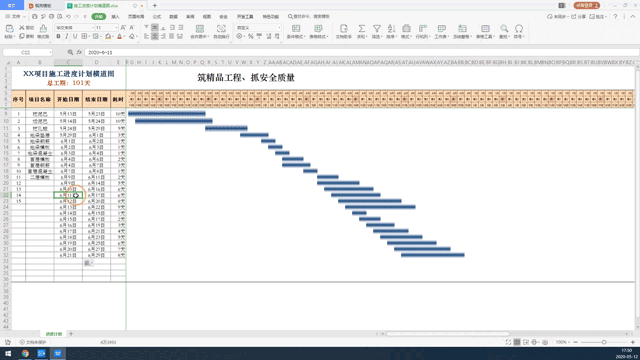Switch to the Page Layout ribbon tab
640x360 pixels.
136,17
